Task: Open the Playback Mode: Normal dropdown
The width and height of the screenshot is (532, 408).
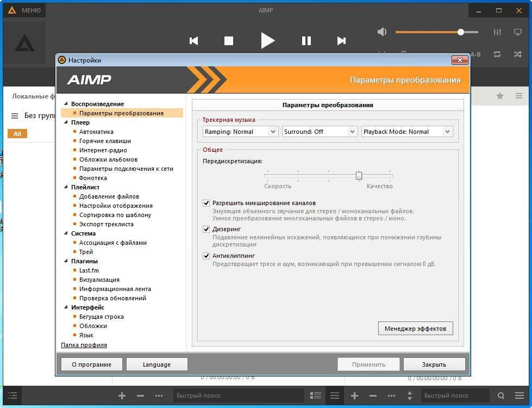Action: (407, 132)
